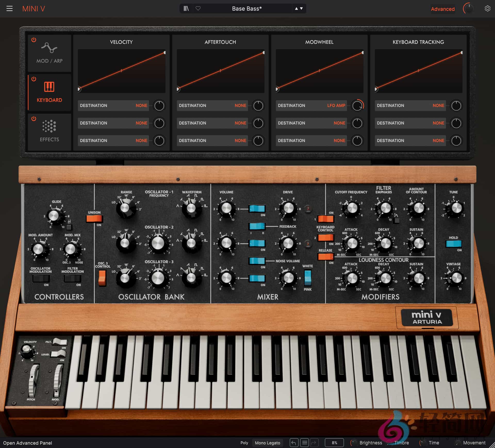This screenshot has height=448, width=495.
Task: Click the preset library browser icon
Action: pyautogui.click(x=186, y=9)
